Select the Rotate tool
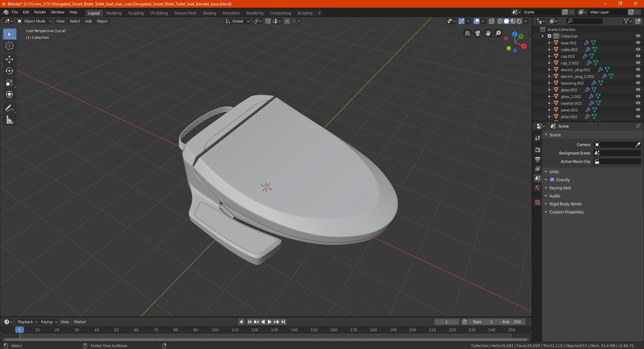 point(9,71)
